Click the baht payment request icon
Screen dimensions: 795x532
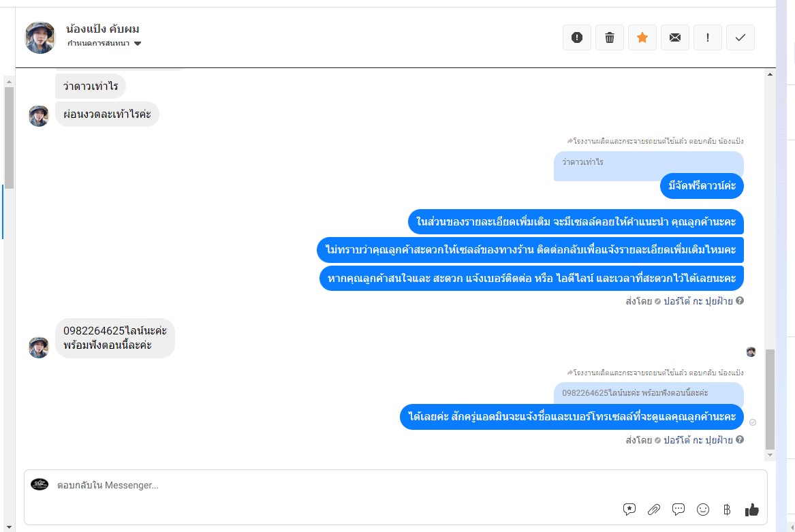pos(727,509)
